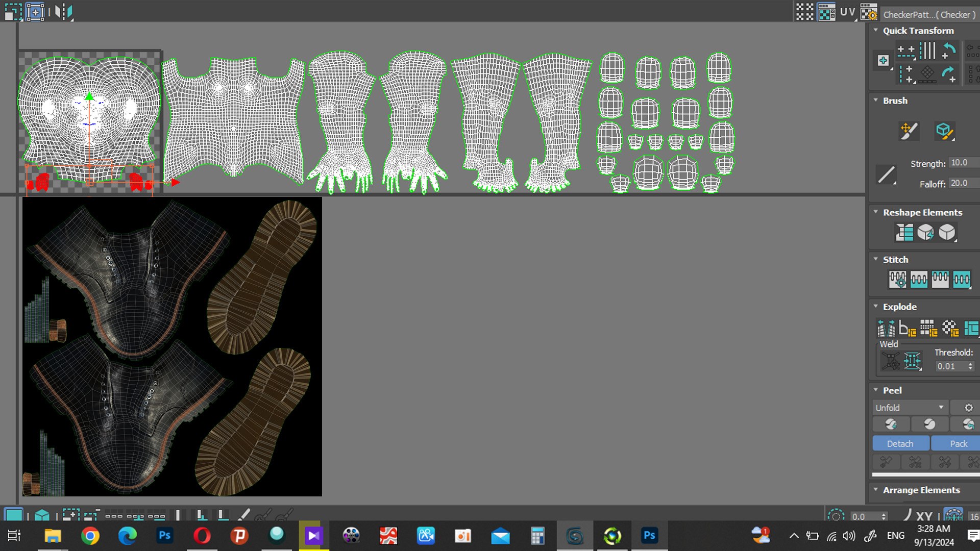Image resolution: width=980 pixels, height=551 pixels.
Task: Collapse the Brush rollout
Action: click(876, 100)
